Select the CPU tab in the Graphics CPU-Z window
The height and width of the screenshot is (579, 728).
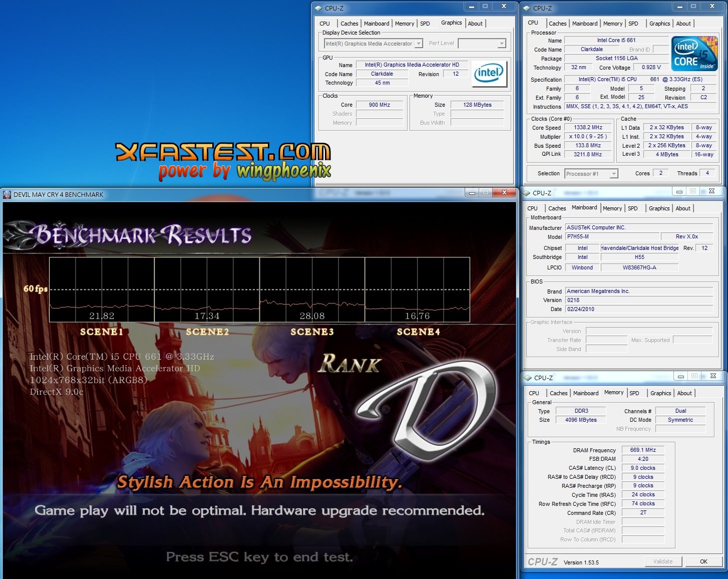[x=325, y=24]
